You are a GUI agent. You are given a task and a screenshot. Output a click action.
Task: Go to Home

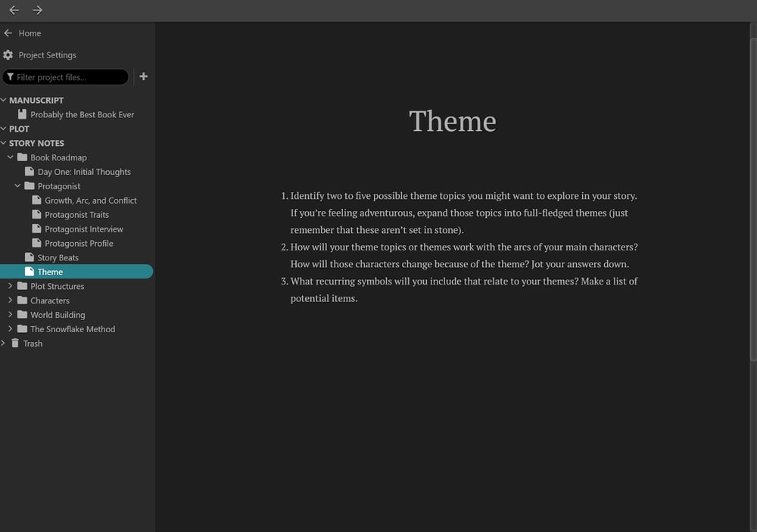pos(30,33)
